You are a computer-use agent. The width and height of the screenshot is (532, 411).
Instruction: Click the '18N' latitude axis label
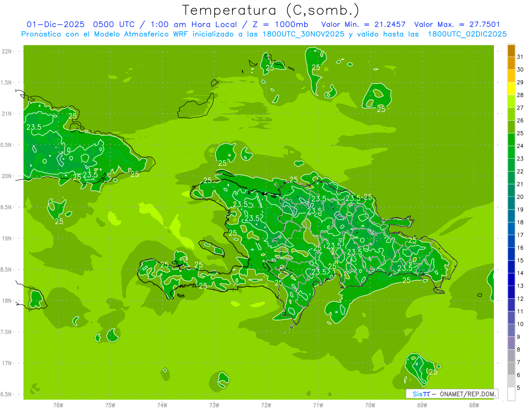[x=8, y=301]
